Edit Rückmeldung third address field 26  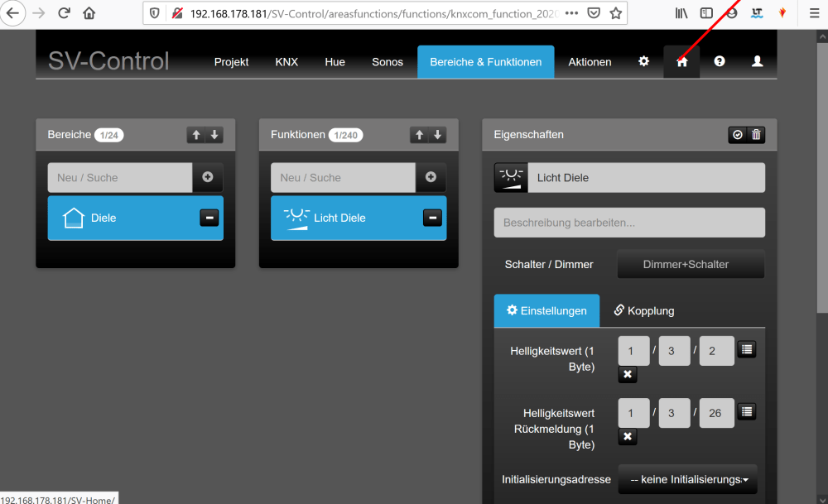(x=716, y=413)
